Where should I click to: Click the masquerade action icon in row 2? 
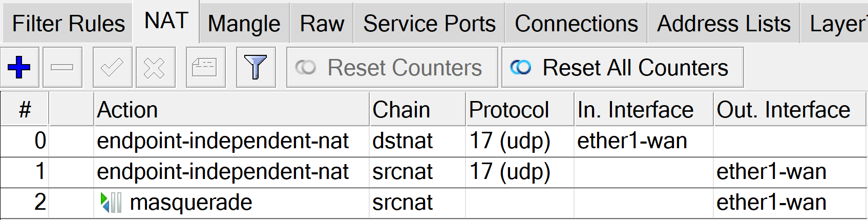click(111, 203)
